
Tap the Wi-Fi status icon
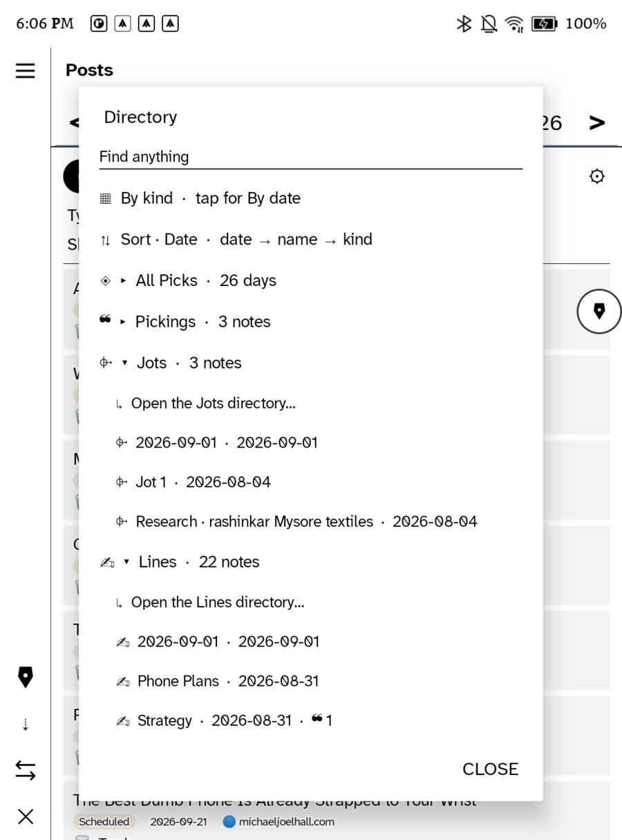point(514,23)
